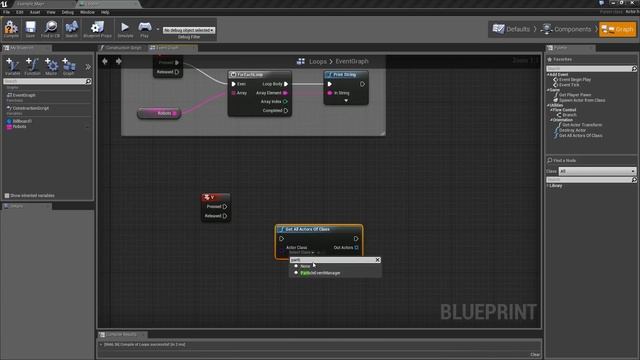
Task: Click Array Index pin on ForEachLoop
Action: click(285, 102)
